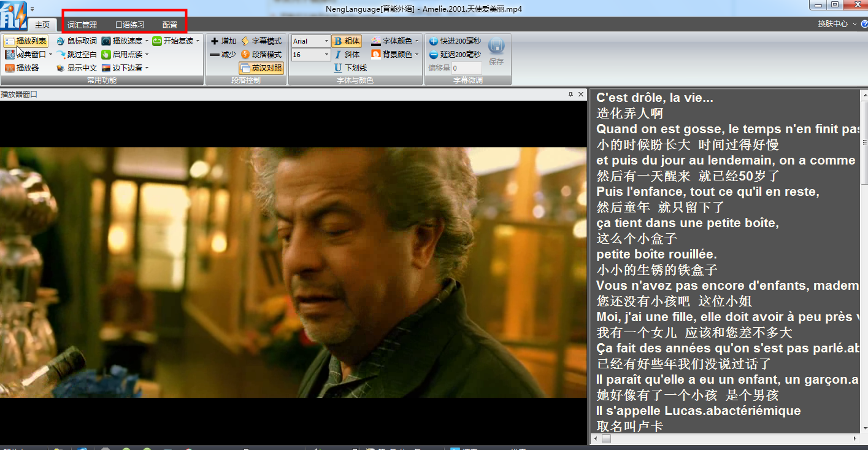Viewport: 868px width, 450px height.
Task: Switch to 字幕模式 subtitle mode
Action: click(x=261, y=41)
